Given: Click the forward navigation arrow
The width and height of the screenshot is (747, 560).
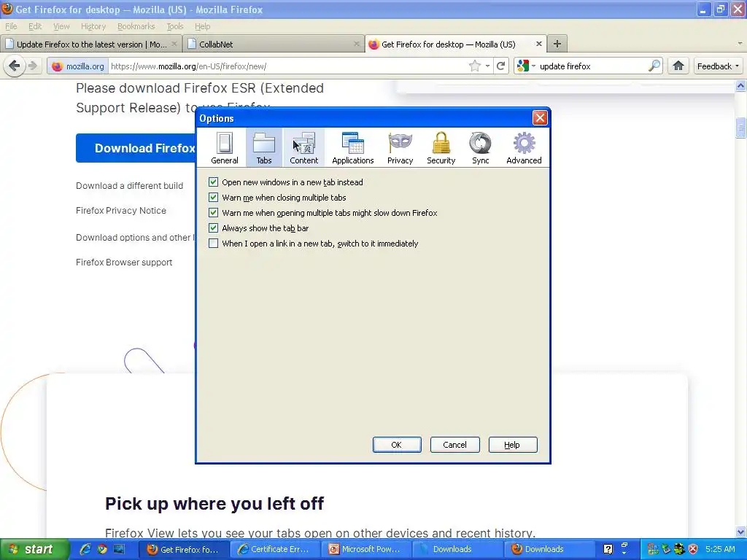Looking at the screenshot, I should [x=32, y=66].
